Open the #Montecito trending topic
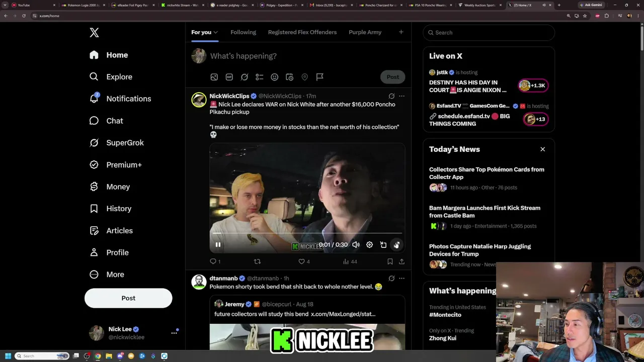 tap(445, 315)
